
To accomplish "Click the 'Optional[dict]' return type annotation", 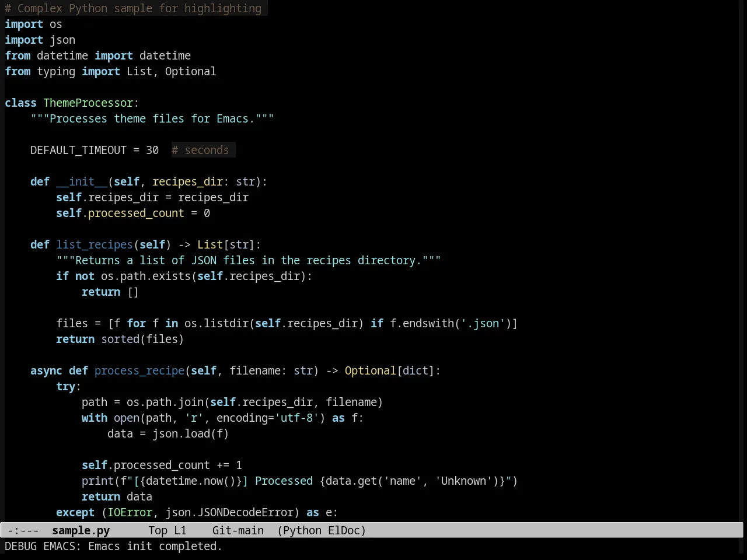I will (x=389, y=370).
